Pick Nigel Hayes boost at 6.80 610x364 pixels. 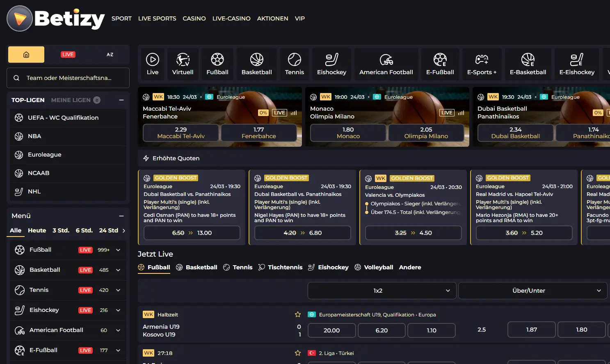(x=303, y=233)
